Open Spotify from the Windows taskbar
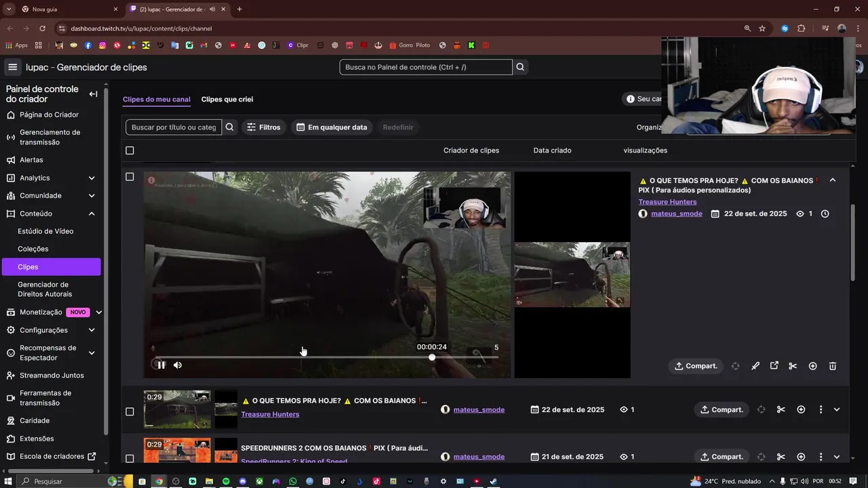The image size is (868, 488). tap(226, 481)
